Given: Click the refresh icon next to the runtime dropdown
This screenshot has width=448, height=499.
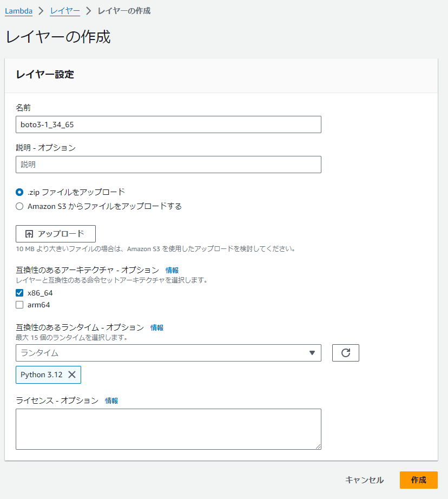Looking at the screenshot, I should coord(345,352).
